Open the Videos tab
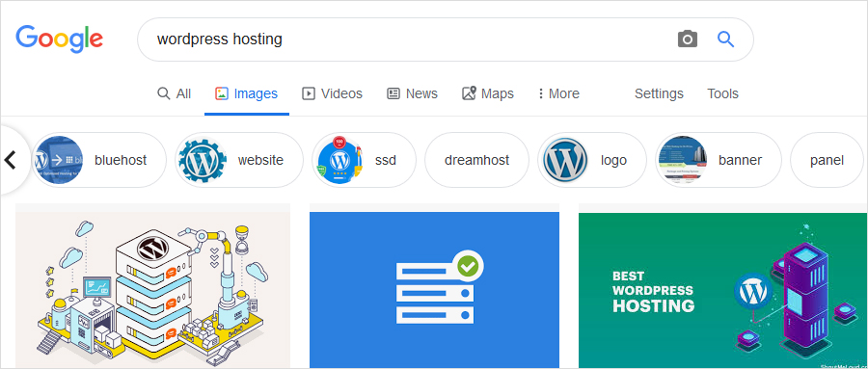Viewport: 868px width, 369px height. [x=332, y=94]
